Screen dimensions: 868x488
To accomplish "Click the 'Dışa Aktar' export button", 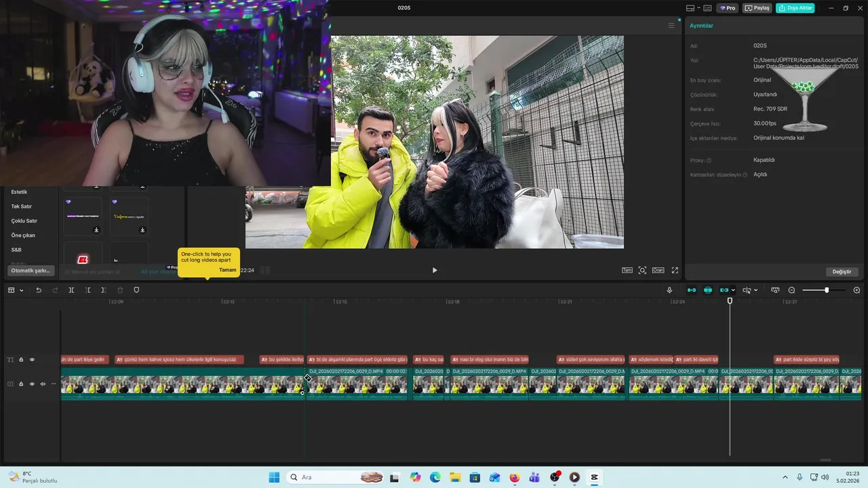I will [x=795, y=8].
